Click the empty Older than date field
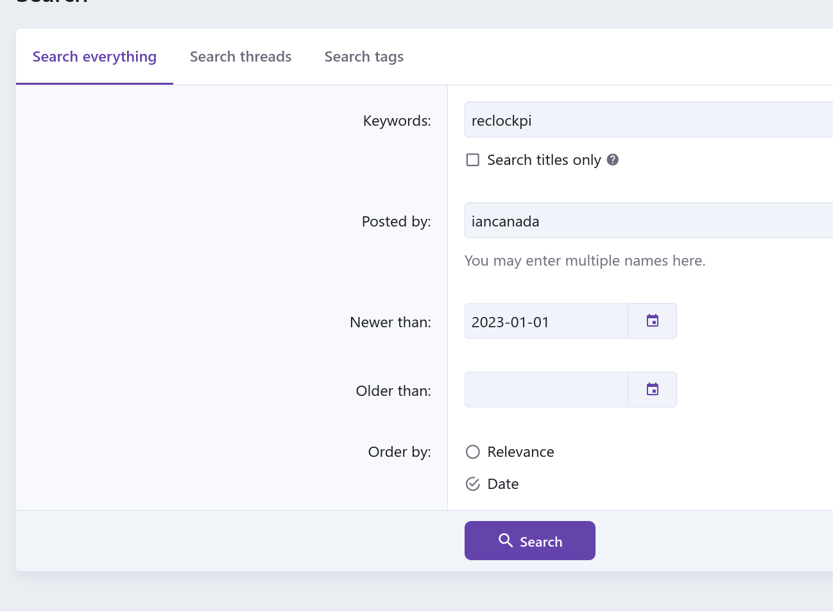The image size is (840, 616). click(x=546, y=389)
